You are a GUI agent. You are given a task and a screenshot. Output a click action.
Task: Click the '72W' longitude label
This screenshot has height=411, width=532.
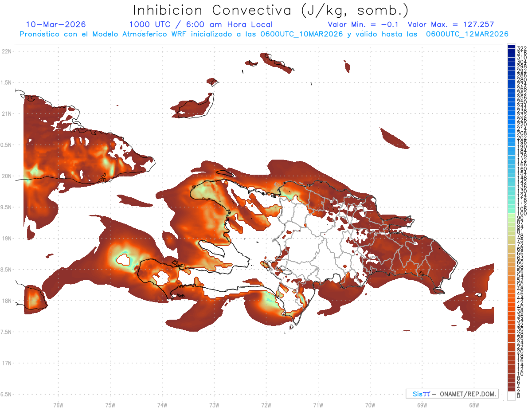(x=266, y=404)
